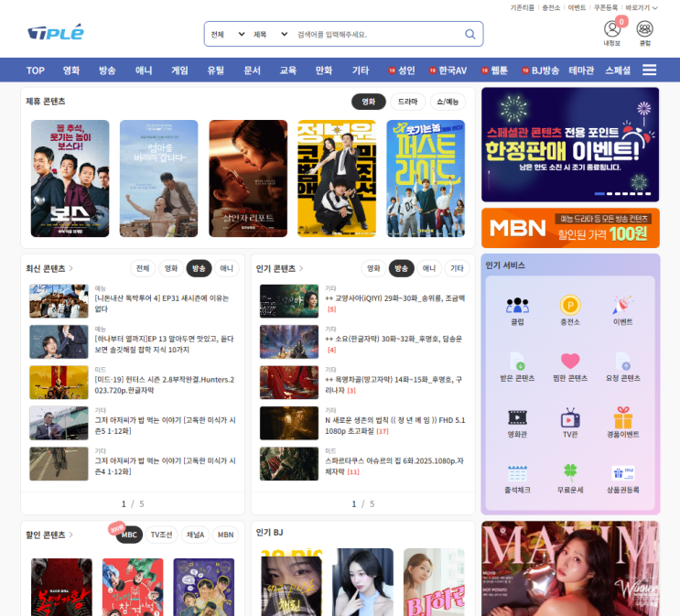This screenshot has height=616, width=680.
Task: Click the 쿠폰등록 top link
Action: pyautogui.click(x=606, y=8)
